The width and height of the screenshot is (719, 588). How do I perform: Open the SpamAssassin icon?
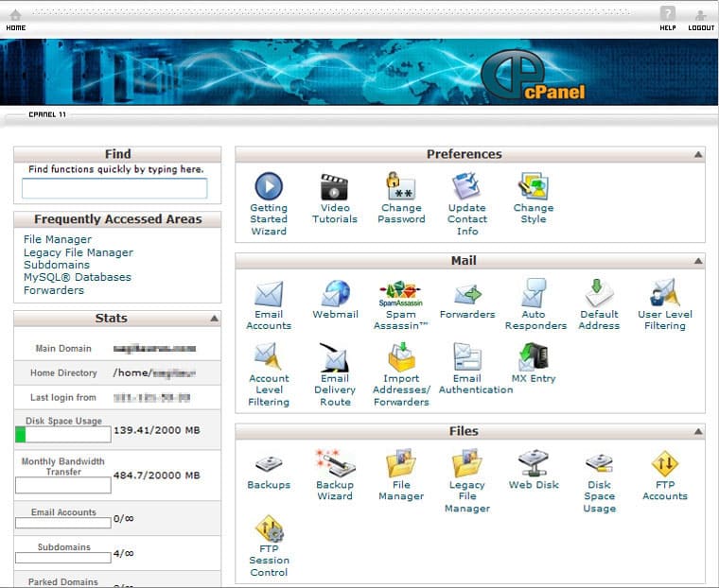(x=401, y=294)
